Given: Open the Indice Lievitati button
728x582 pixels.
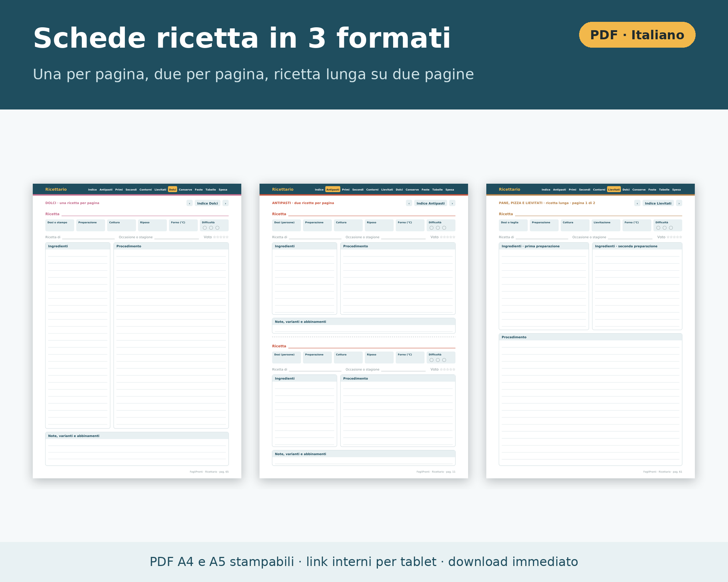Looking at the screenshot, I should (x=658, y=203).
